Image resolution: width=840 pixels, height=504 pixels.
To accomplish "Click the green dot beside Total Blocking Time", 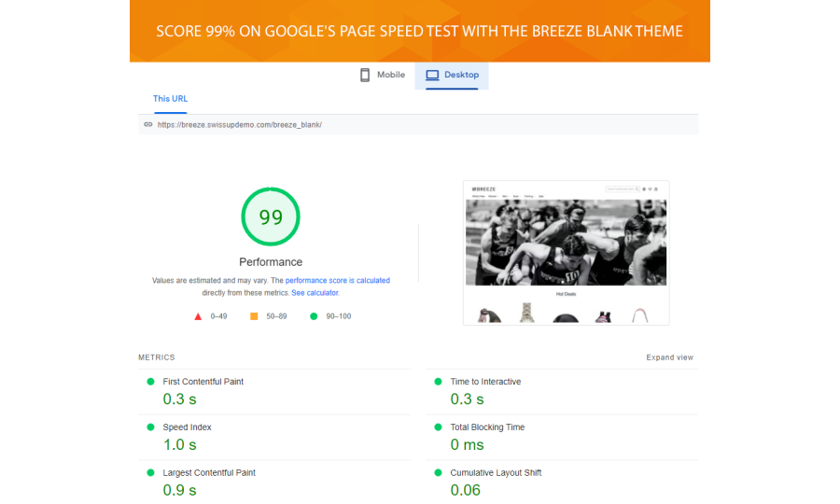I will click(439, 427).
